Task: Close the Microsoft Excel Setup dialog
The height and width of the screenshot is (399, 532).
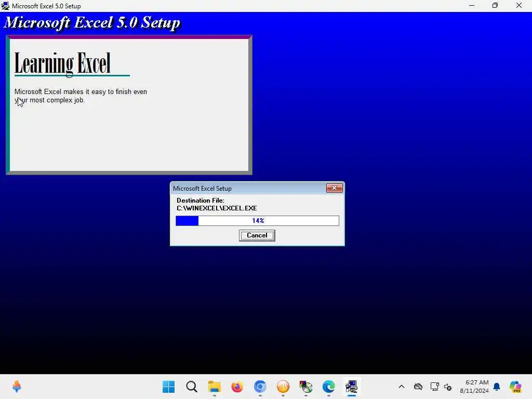Action: [x=334, y=188]
